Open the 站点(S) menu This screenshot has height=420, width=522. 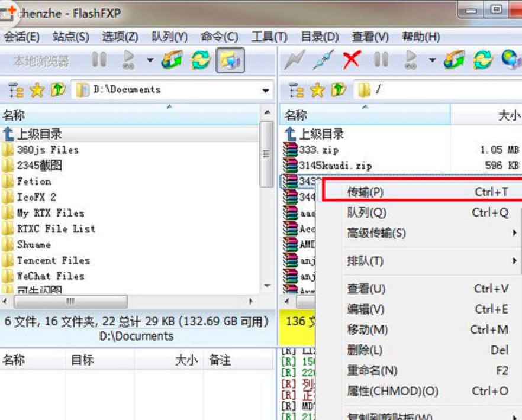(70, 37)
